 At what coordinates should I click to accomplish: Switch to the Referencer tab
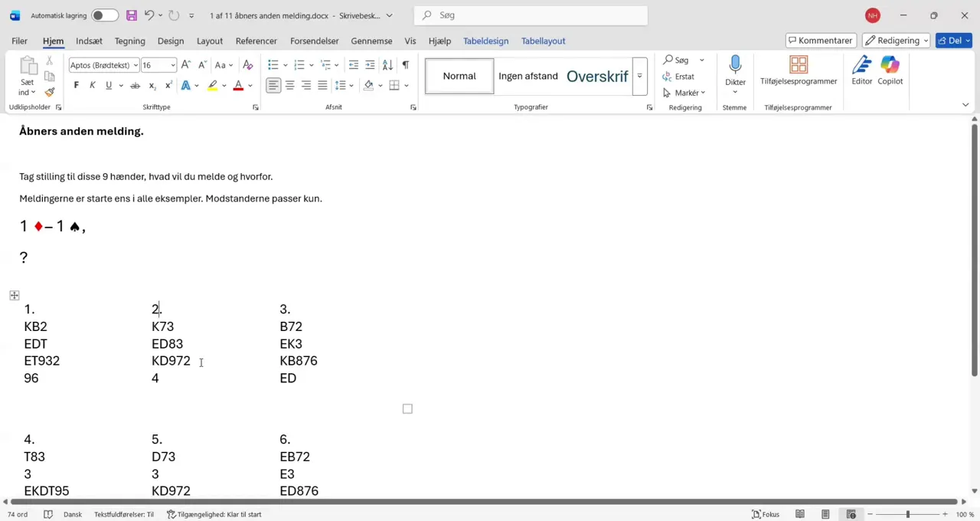pyautogui.click(x=256, y=41)
